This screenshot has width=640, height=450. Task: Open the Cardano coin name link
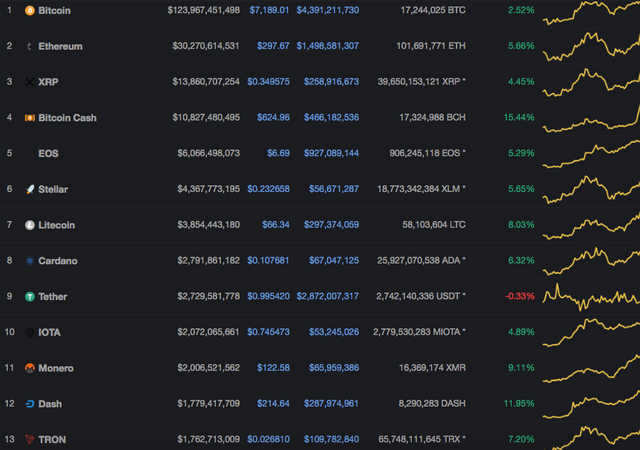pos(58,261)
